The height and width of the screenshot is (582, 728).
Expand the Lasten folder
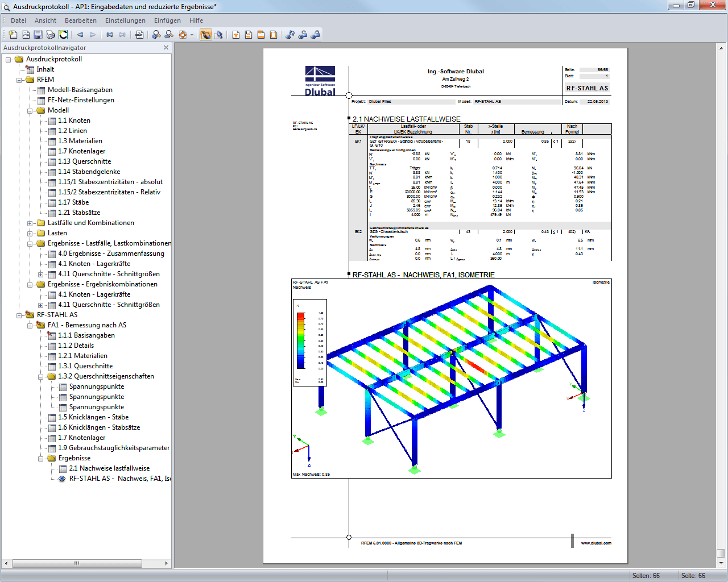point(30,233)
